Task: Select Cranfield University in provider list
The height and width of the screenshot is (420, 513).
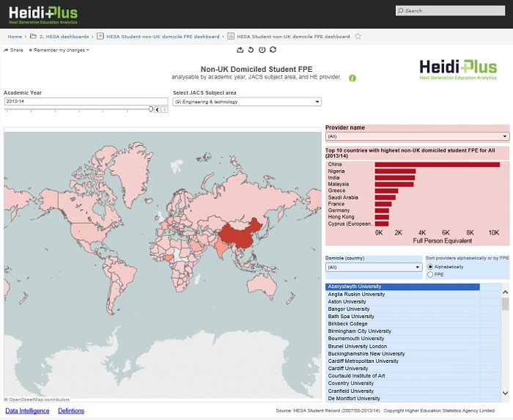Action: [x=413, y=391]
